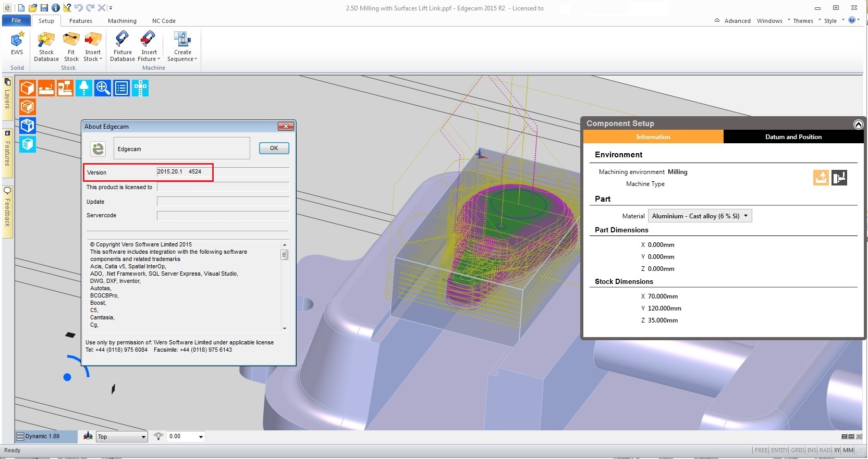
Task: Click the Undo arrow icon
Action: click(79, 8)
